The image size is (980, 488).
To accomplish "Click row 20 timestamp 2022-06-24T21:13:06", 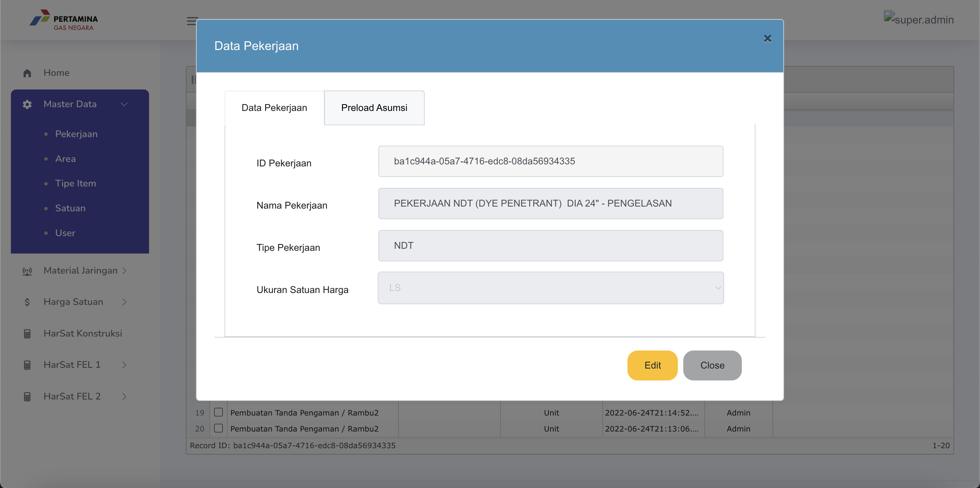I will point(652,429).
